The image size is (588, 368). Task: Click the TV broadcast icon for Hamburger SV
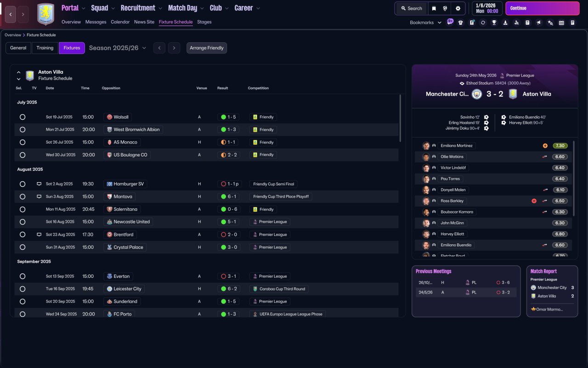[x=39, y=184]
